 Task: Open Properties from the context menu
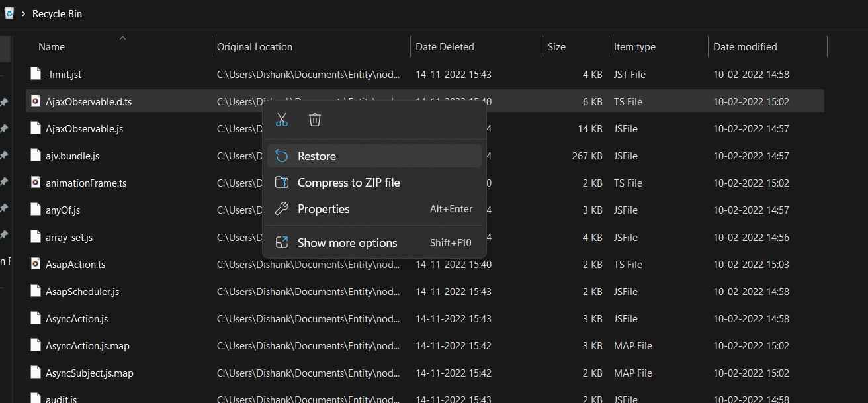(x=324, y=208)
